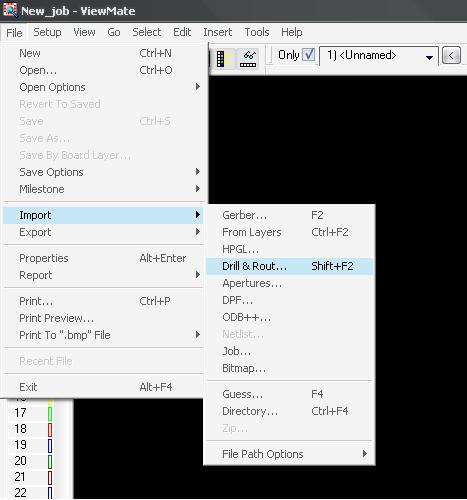
Task: Choose Print... from the File menu
Action: coord(104,301)
